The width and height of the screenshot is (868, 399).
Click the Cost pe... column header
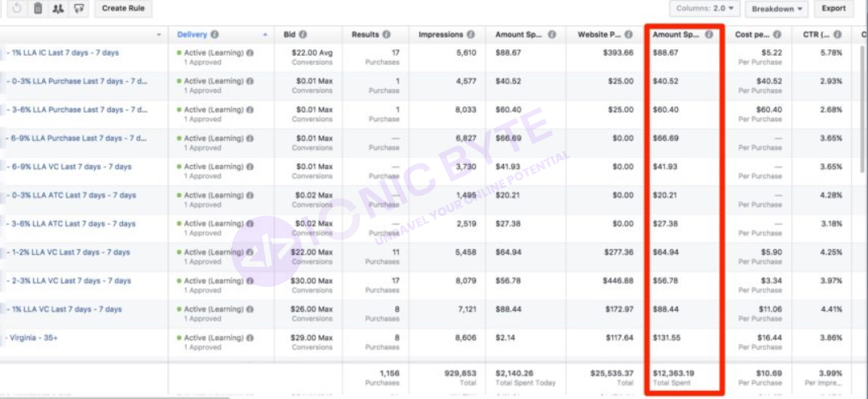coord(752,35)
